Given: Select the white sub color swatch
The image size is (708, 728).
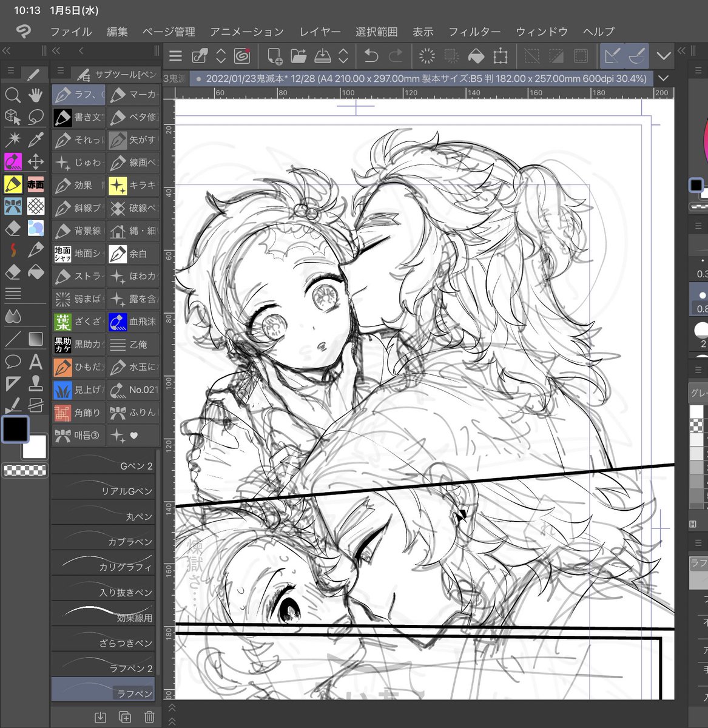Looking at the screenshot, I should [x=34, y=447].
